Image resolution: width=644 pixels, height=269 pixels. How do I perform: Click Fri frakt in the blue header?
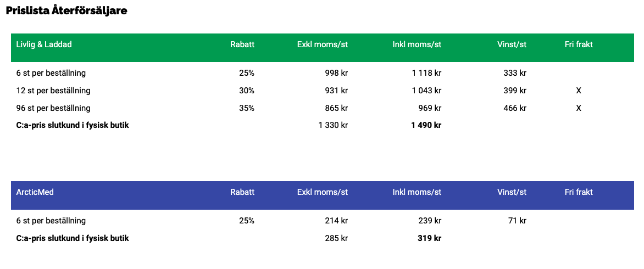tap(579, 192)
